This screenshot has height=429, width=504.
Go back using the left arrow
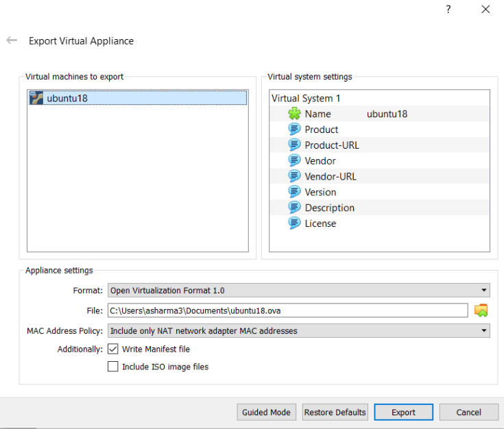point(12,40)
